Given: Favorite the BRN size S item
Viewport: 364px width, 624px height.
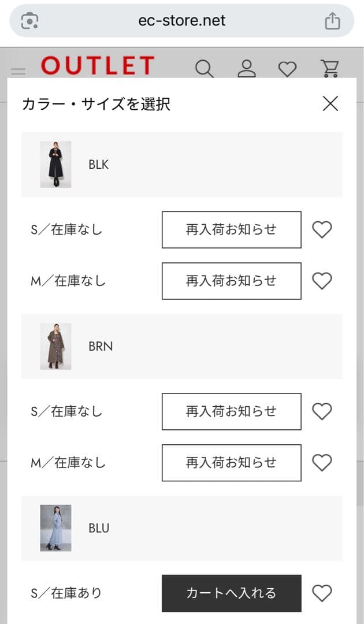Looking at the screenshot, I should click(322, 411).
